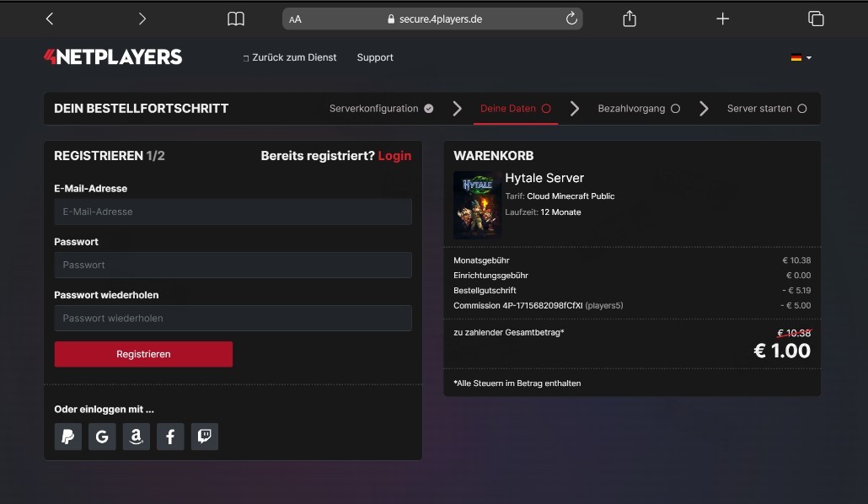Log in using Google account
Screen dimensions: 868x504
click(102, 437)
